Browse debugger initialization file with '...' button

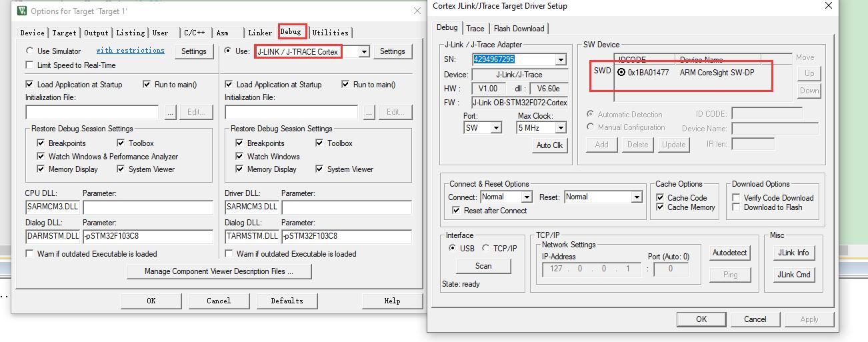pos(370,112)
